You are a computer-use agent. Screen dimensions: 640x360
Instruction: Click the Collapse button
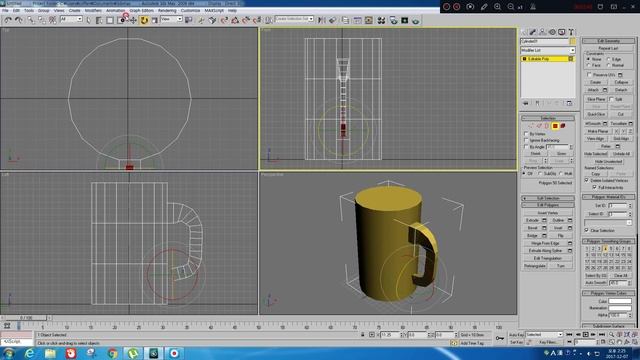point(621,82)
